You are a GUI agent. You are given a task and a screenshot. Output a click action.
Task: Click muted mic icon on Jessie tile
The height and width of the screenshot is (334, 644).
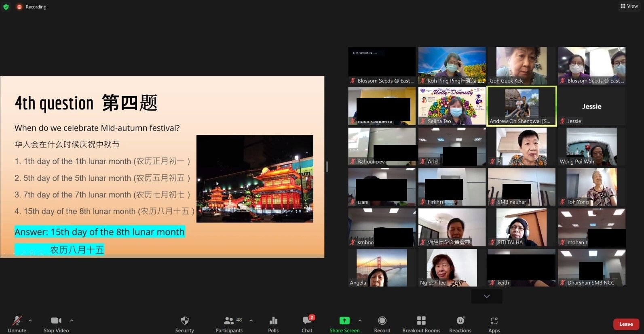click(x=562, y=121)
